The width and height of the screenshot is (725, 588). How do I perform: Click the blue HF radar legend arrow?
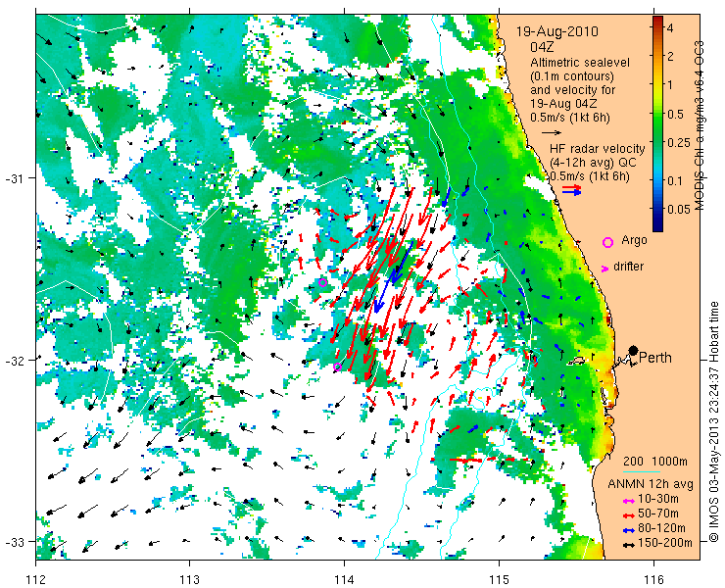click(572, 192)
